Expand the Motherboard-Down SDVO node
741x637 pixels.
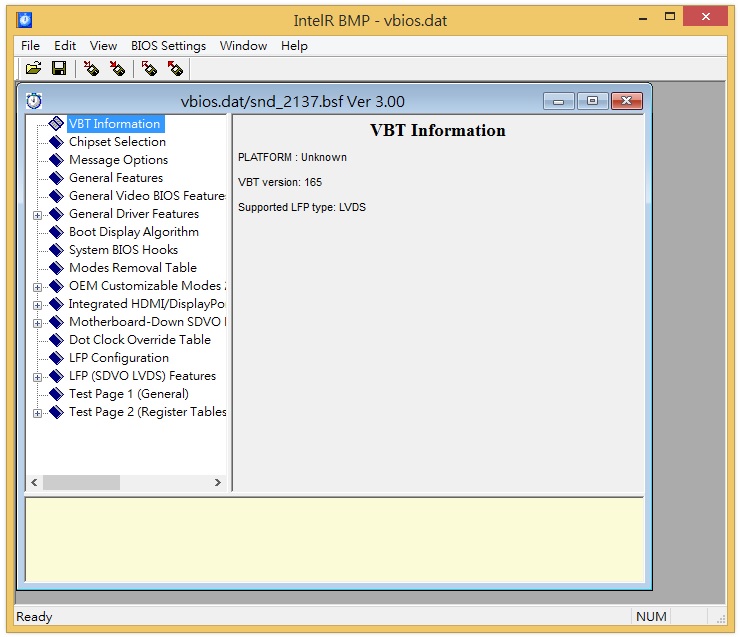(x=37, y=323)
